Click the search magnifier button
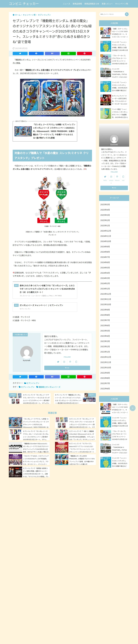Screen dimensions: 138x644 pos(126,14)
